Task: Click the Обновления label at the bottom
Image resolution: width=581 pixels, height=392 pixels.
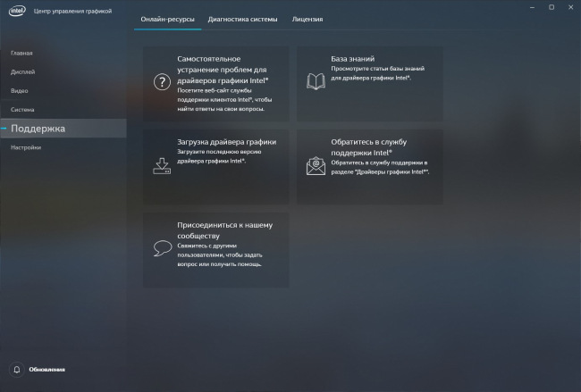Action: (46, 370)
